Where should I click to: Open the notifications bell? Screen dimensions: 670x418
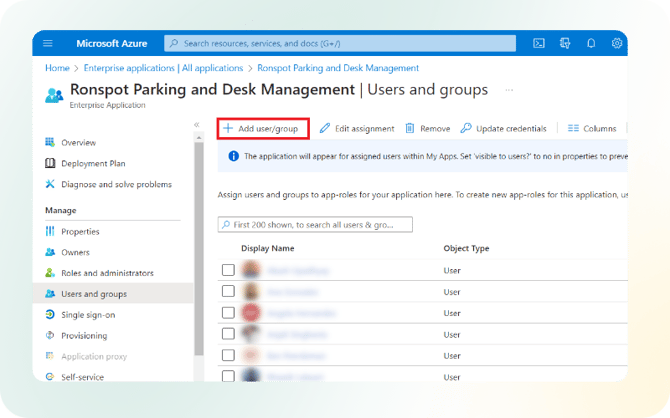tap(591, 43)
